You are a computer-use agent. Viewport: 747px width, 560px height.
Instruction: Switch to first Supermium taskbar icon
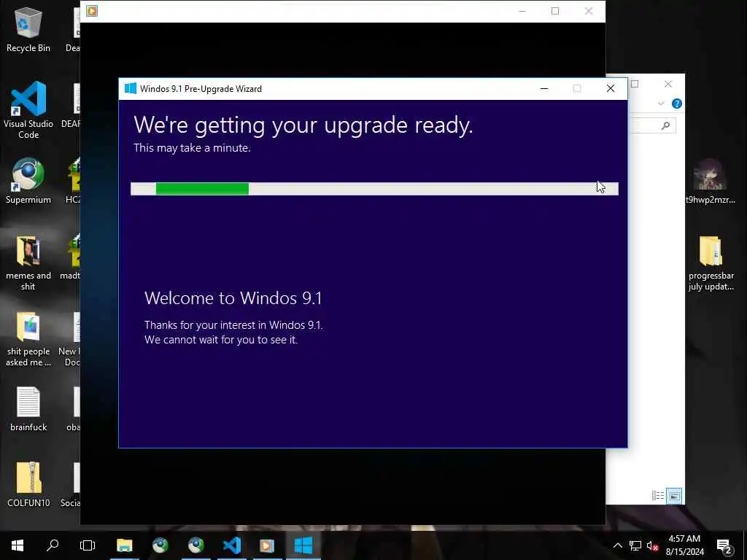coord(160,545)
